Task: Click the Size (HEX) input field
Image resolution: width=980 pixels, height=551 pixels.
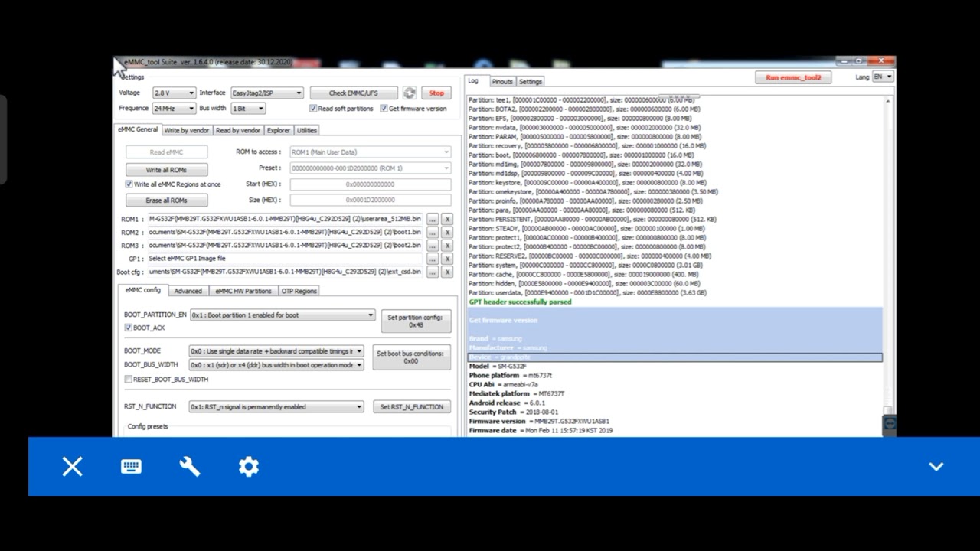Action: (x=370, y=200)
